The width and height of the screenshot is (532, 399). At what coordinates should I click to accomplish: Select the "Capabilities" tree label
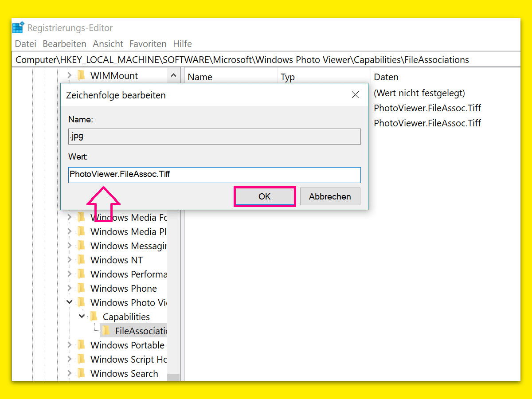tap(126, 317)
